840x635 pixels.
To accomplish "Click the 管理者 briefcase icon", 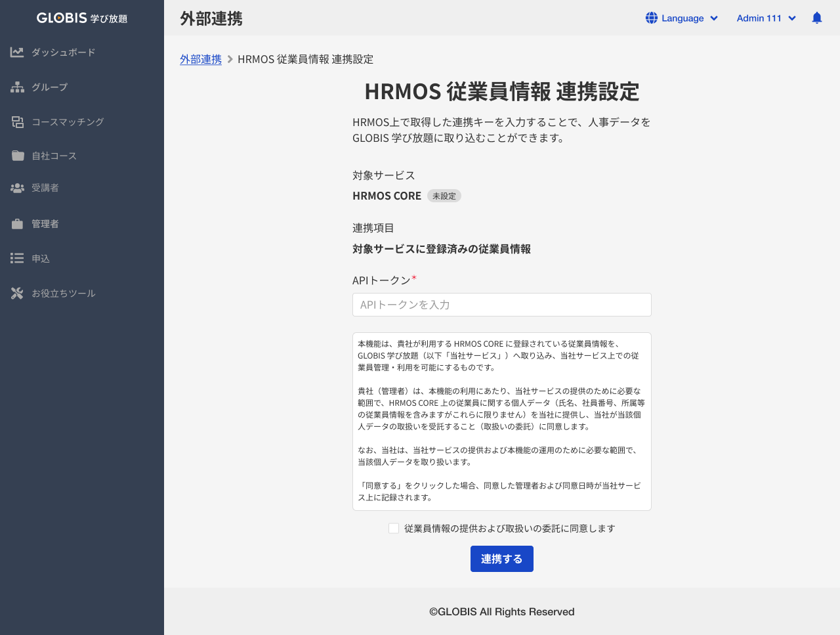I will pos(17,224).
